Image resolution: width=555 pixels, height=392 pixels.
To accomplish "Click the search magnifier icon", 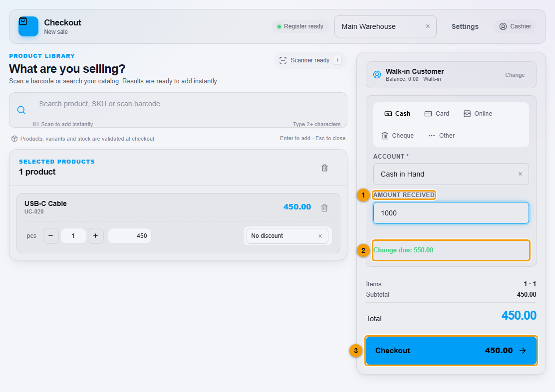I will click(x=21, y=110).
